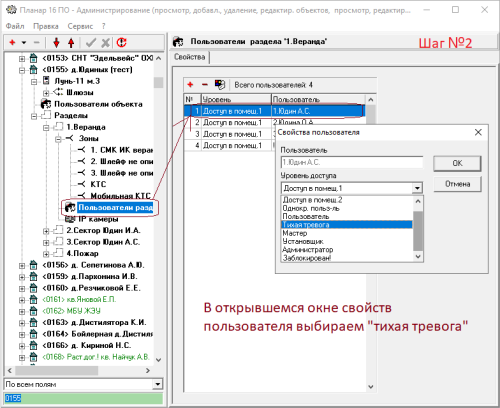Select Мастер in the access level list

[347, 233]
